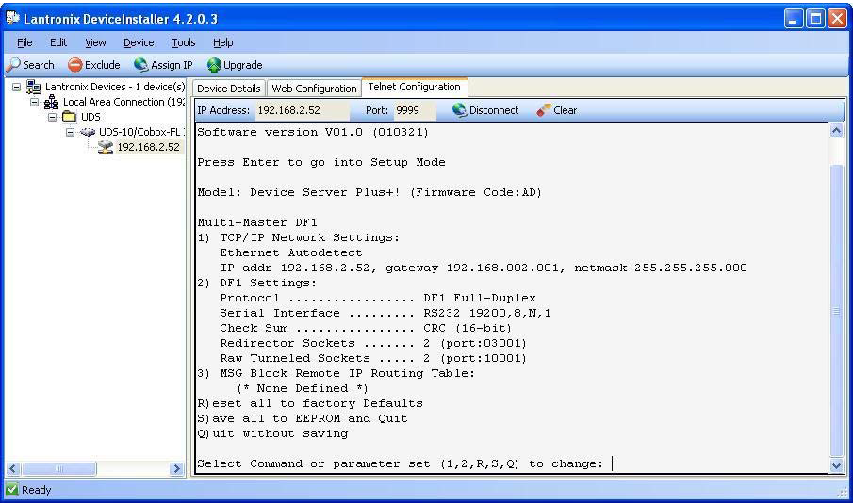Click the "3) MSG Block Remote IP Routing Table:" line
Viewport: 853px width, 504px height.
pos(336,373)
